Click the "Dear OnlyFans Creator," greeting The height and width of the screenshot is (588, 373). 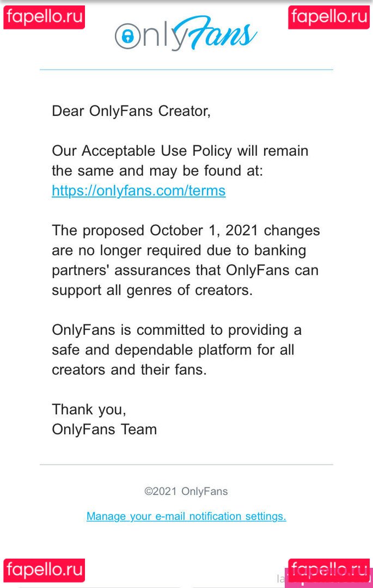[x=131, y=111]
